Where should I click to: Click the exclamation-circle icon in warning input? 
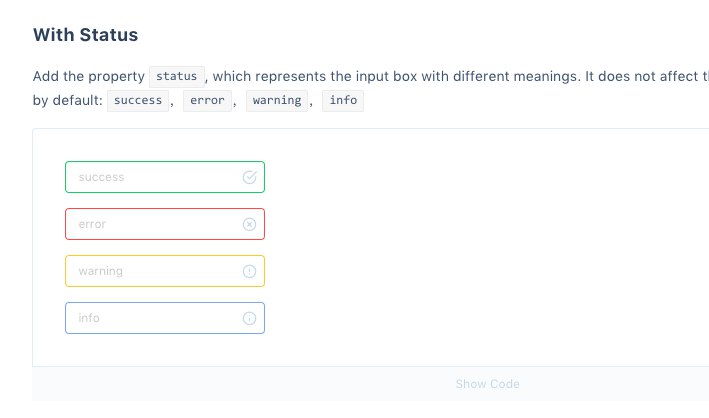click(250, 271)
